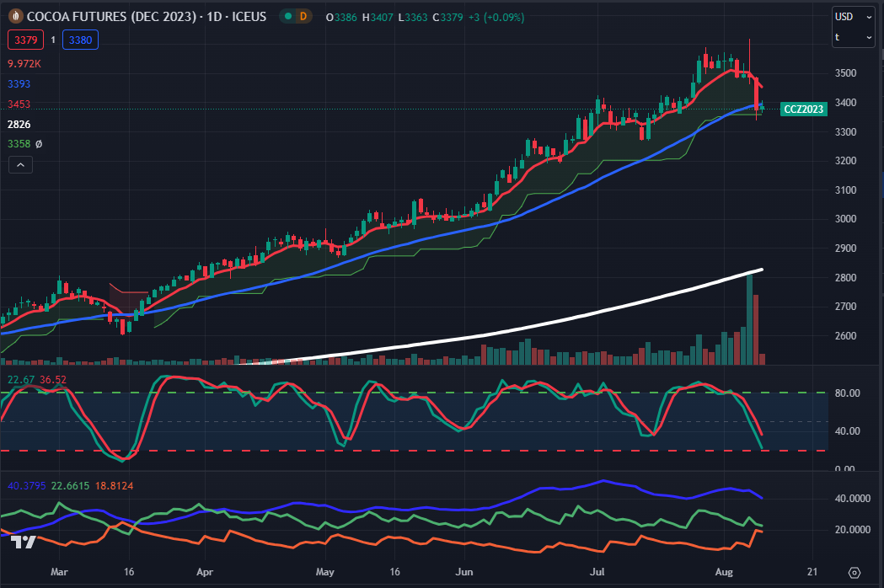Click the 20.0000 indicator axis label

(x=853, y=529)
